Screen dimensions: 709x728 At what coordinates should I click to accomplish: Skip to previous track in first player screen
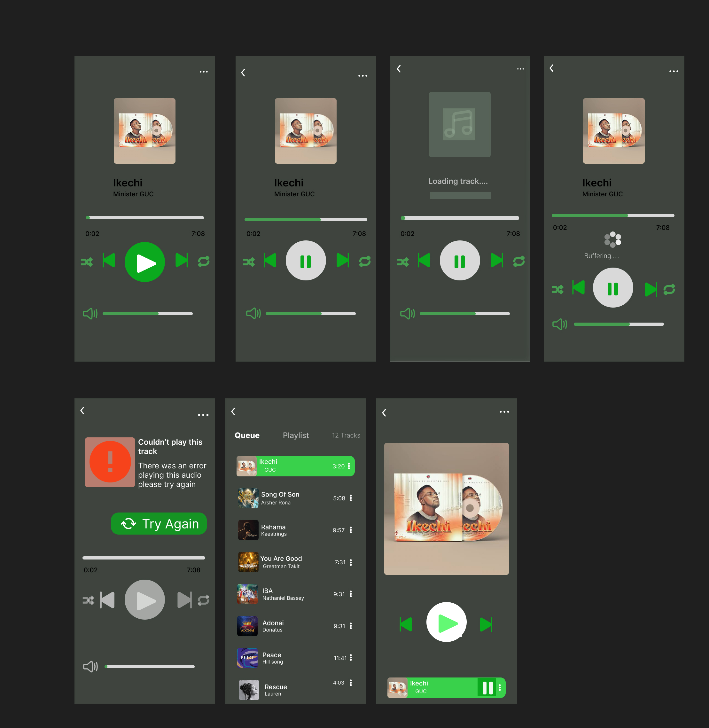109,260
